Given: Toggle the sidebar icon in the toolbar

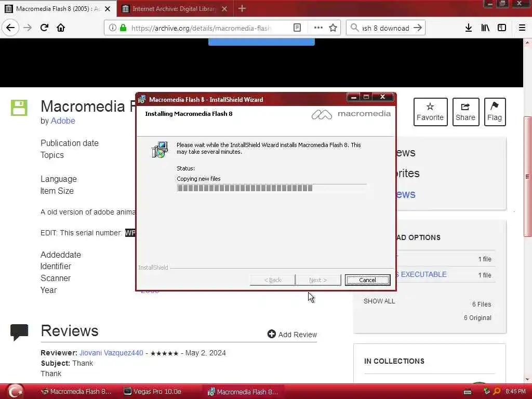Looking at the screenshot, I should pyautogui.click(x=502, y=28).
